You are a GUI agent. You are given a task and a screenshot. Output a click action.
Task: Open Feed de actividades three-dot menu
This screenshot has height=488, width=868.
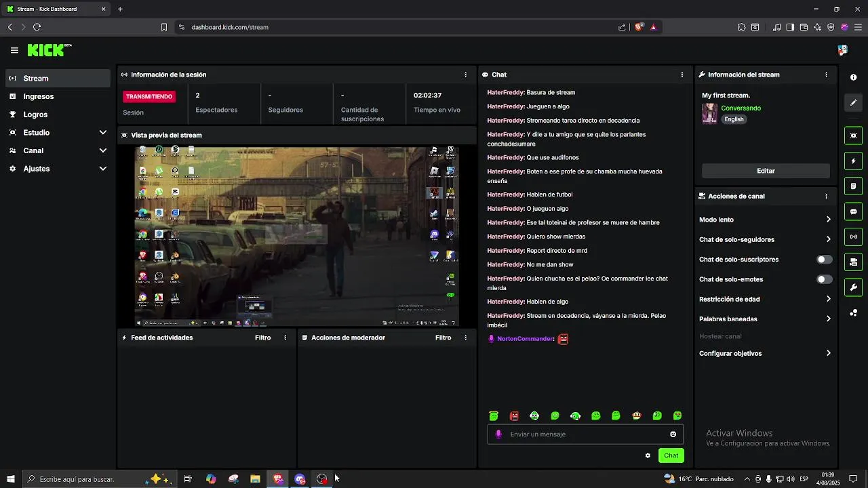[285, 338]
